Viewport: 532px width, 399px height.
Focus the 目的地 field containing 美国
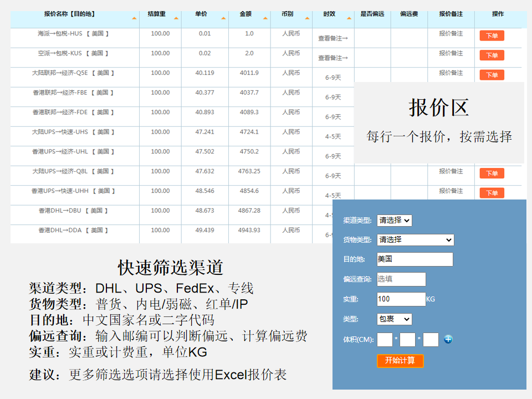[415, 259]
